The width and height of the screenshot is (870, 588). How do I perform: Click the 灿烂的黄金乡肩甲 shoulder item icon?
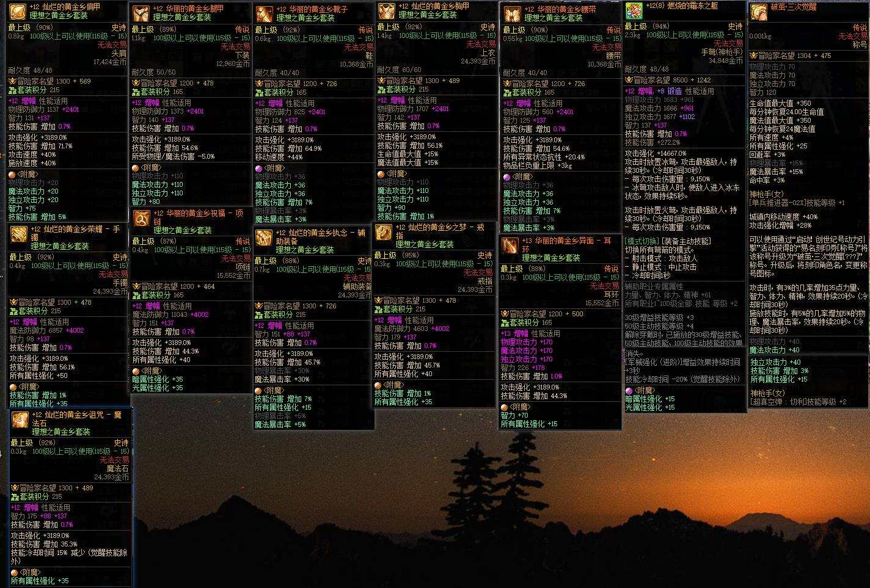[x=17, y=12]
